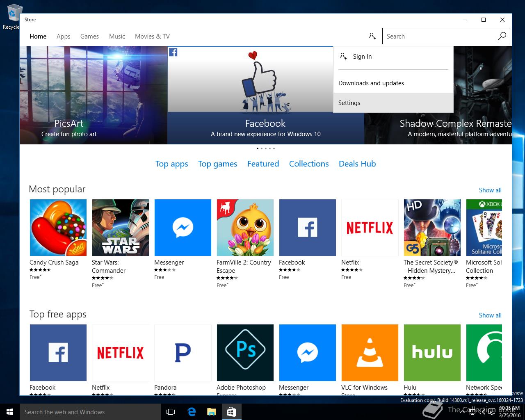This screenshot has height=420, width=525.
Task: Show all Most popular apps
Action: [x=490, y=190]
